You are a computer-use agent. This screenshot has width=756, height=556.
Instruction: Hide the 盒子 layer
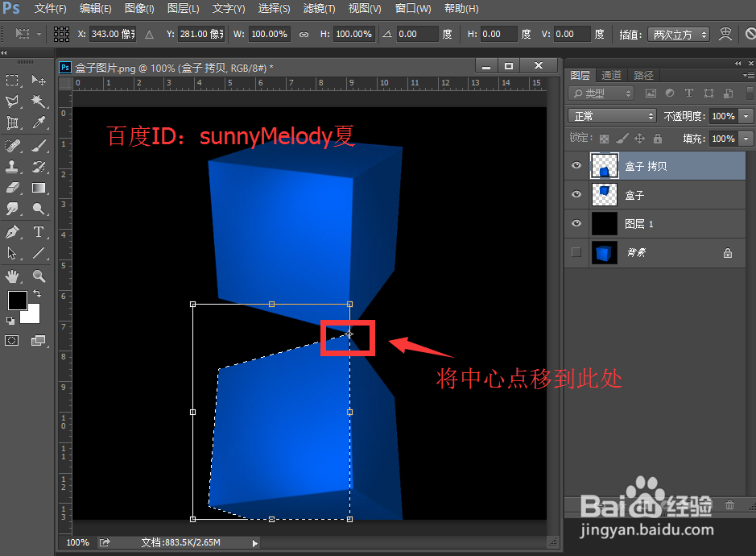[x=576, y=194]
